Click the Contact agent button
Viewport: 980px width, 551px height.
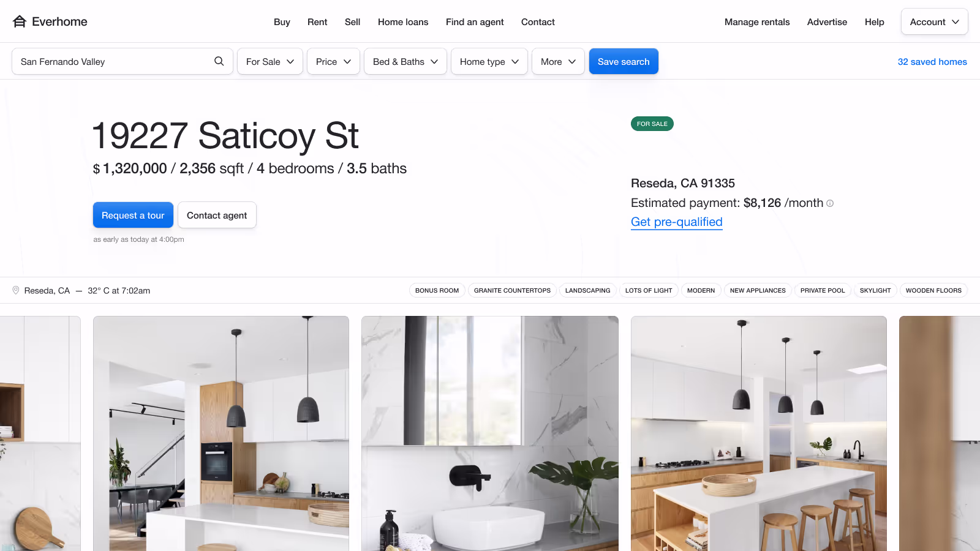(x=217, y=215)
